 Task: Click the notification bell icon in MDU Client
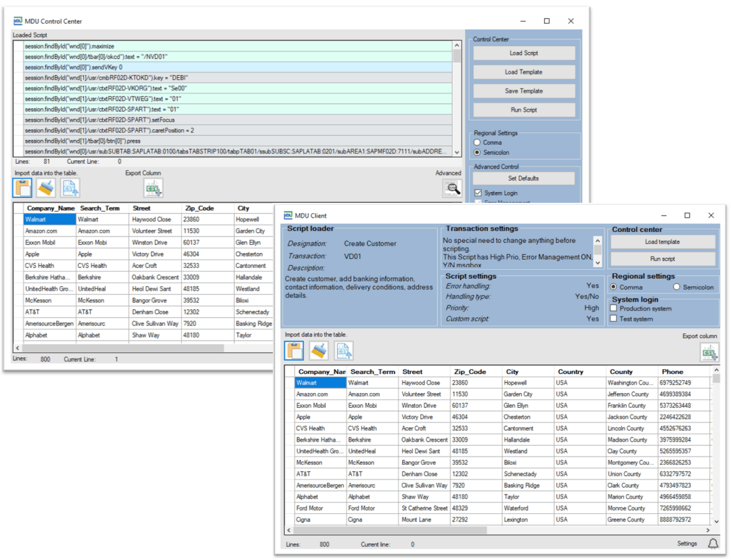pyautogui.click(x=713, y=544)
